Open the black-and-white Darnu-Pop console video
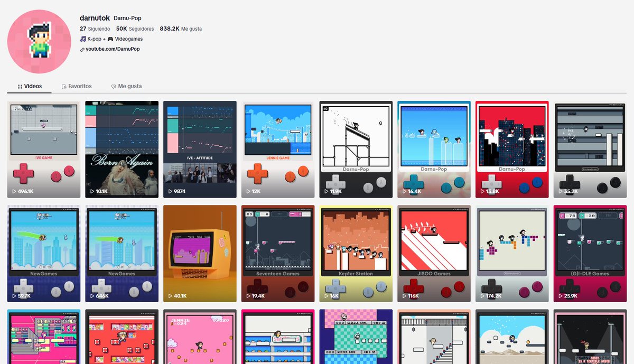The width and height of the screenshot is (634, 364). [356, 149]
